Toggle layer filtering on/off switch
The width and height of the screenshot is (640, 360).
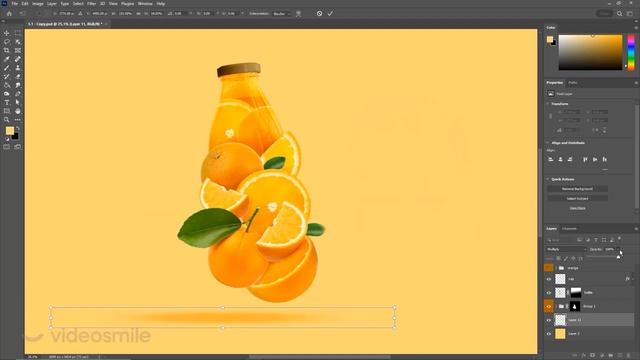620,238
